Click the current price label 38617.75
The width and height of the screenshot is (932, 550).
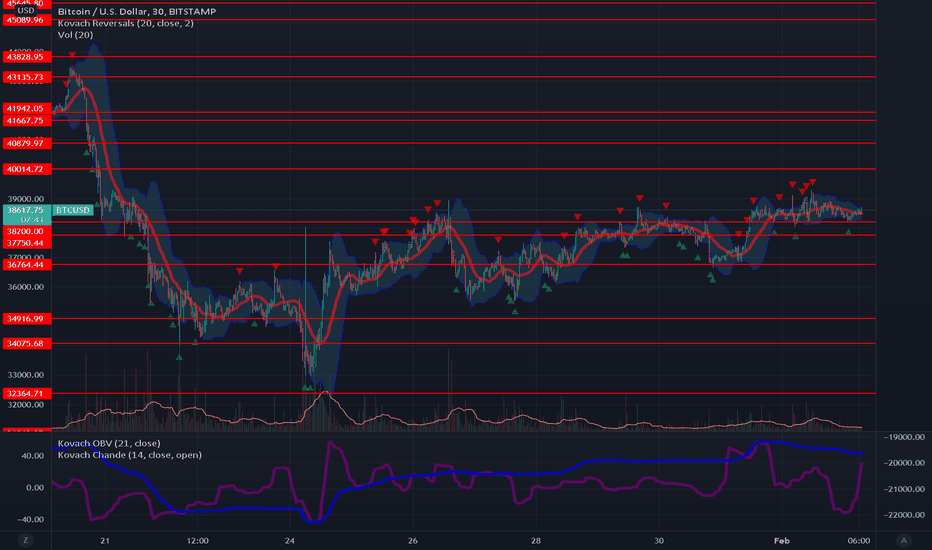(x=27, y=210)
